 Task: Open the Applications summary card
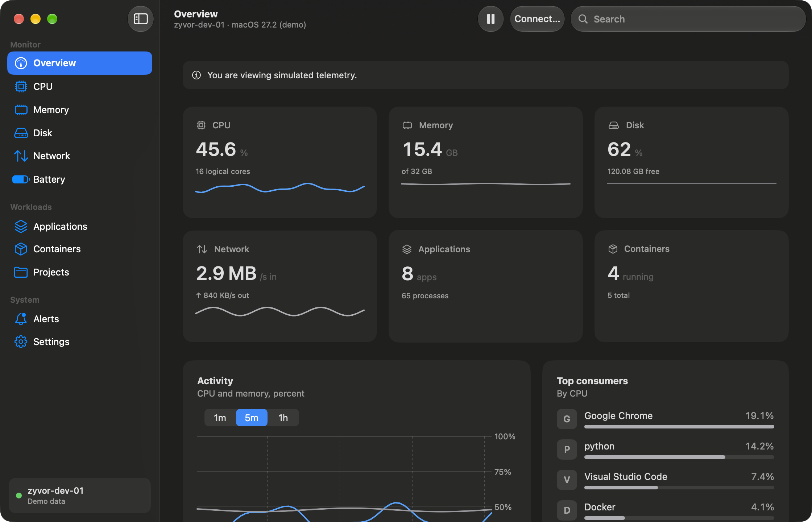click(x=486, y=286)
